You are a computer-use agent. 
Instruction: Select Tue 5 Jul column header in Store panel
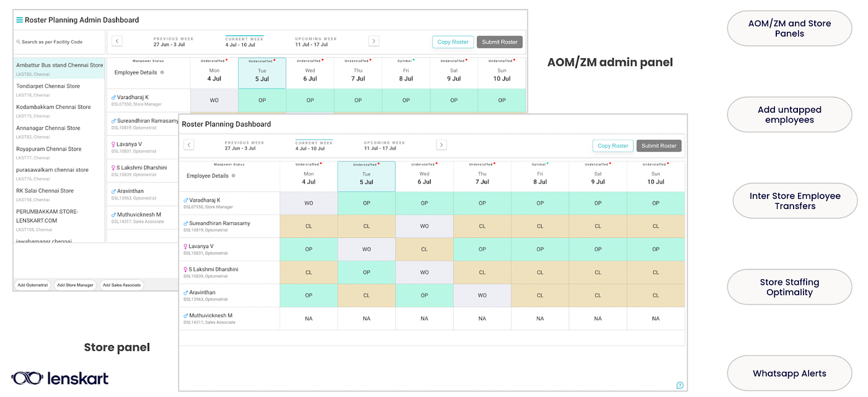366,176
